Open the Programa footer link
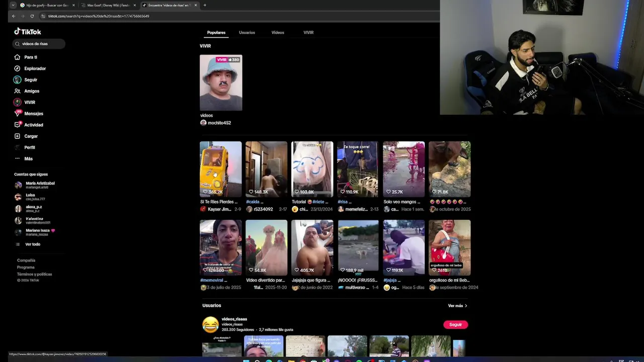 (x=26, y=267)
